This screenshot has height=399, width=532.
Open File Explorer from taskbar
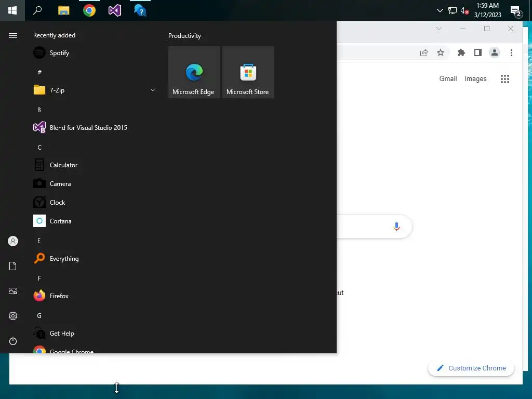tap(63, 10)
